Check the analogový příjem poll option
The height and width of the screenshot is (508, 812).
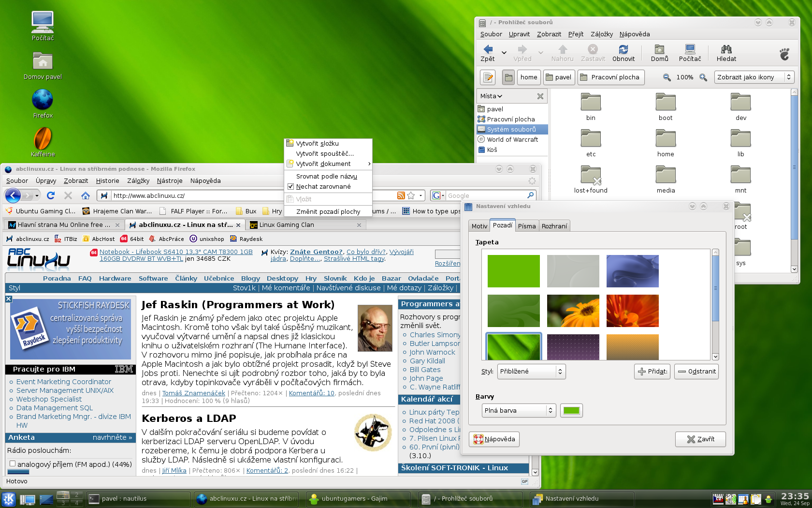coord(13,463)
